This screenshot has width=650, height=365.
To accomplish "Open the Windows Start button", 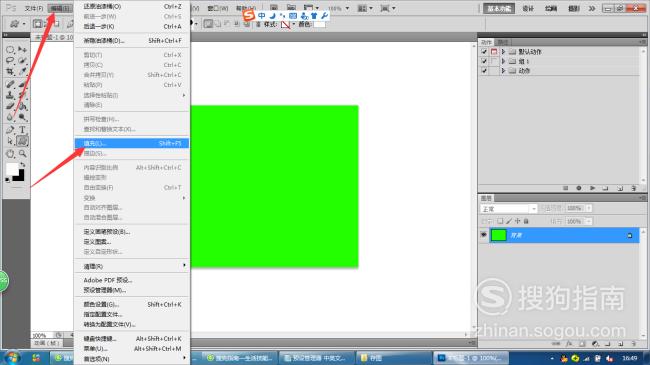I will tap(12, 358).
